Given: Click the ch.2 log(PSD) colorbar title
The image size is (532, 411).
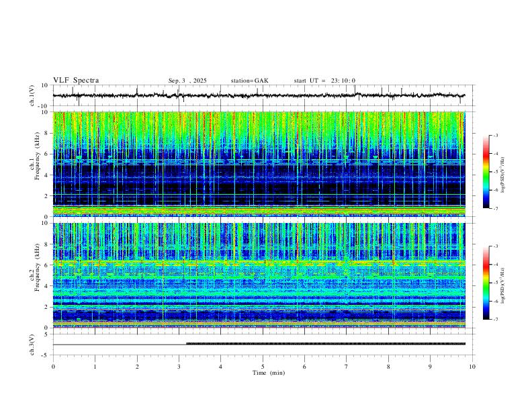Looking at the screenshot, I should tap(503, 285).
